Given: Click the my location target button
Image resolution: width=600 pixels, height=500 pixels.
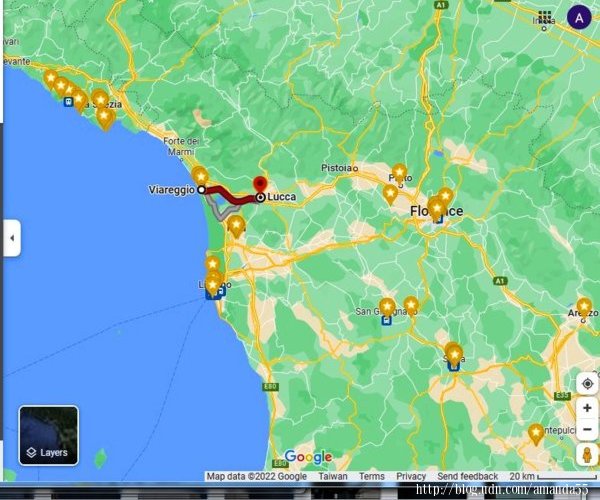Looking at the screenshot, I should point(587,384).
